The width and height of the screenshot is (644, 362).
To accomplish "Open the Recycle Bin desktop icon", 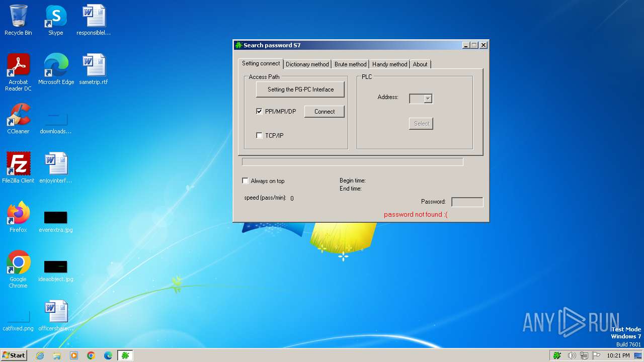I will click(18, 20).
